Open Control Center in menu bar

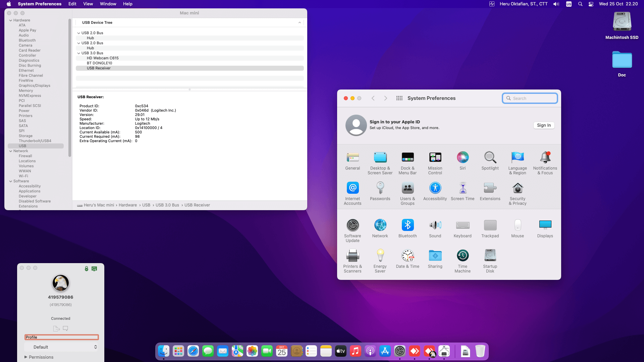pyautogui.click(x=591, y=4)
